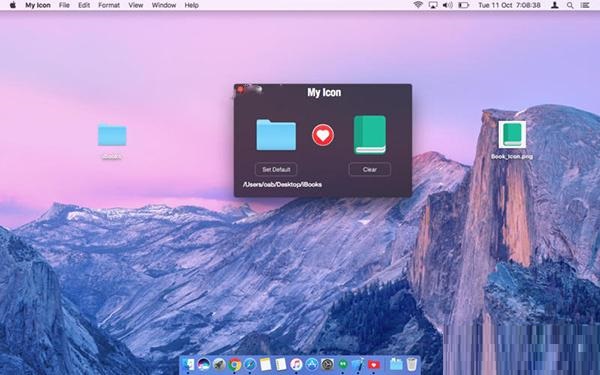The height and width of the screenshot is (375, 600).
Task: Open the Downloads folder stack in Dock
Action: point(396,364)
